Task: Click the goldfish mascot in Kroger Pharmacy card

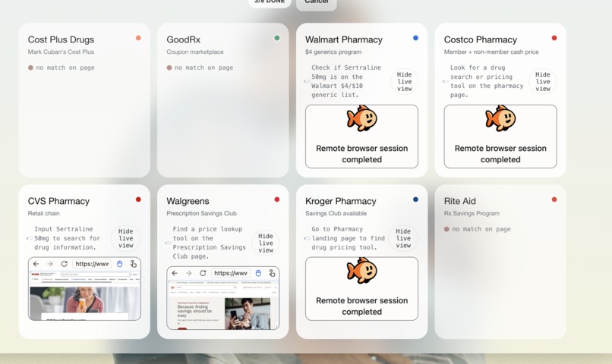Action: tap(362, 270)
